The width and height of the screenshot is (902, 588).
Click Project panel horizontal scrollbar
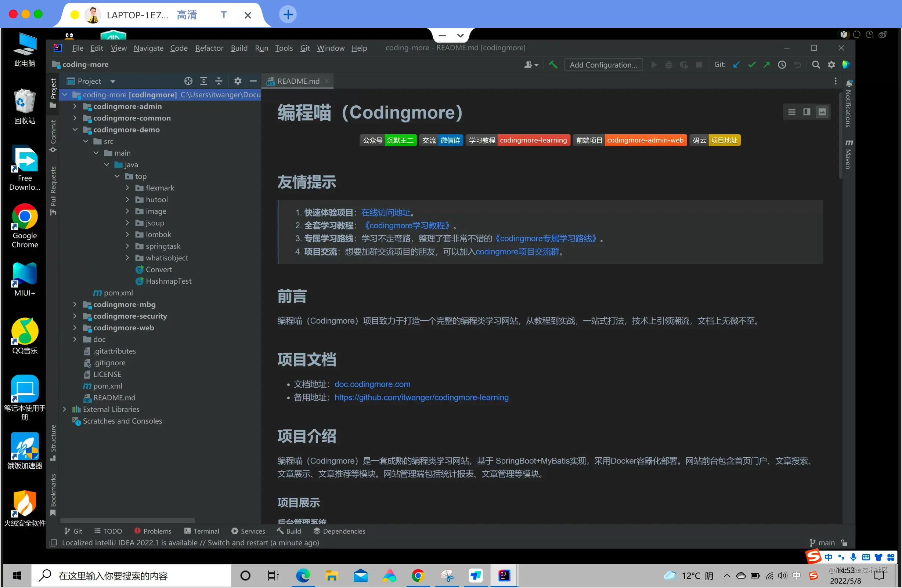point(127,521)
